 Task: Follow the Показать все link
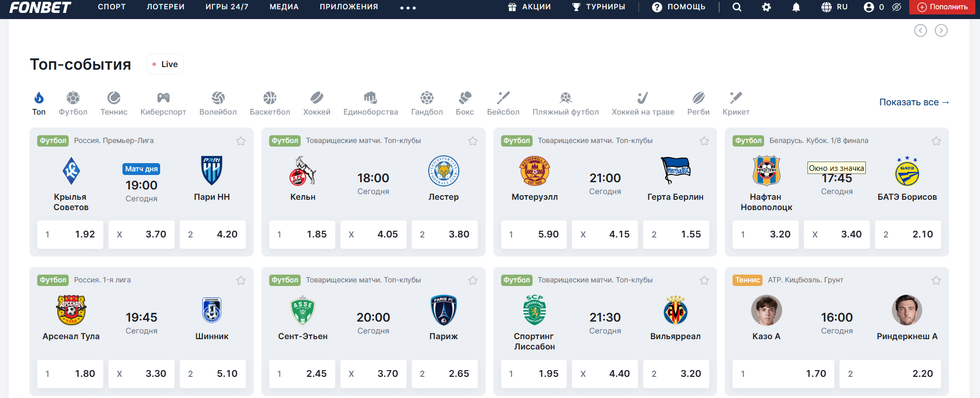(914, 102)
